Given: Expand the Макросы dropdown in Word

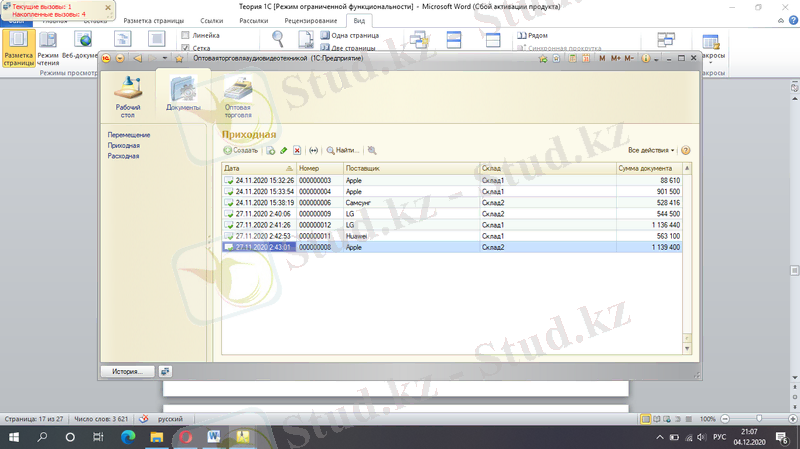Looking at the screenshot, I should click(711, 63).
